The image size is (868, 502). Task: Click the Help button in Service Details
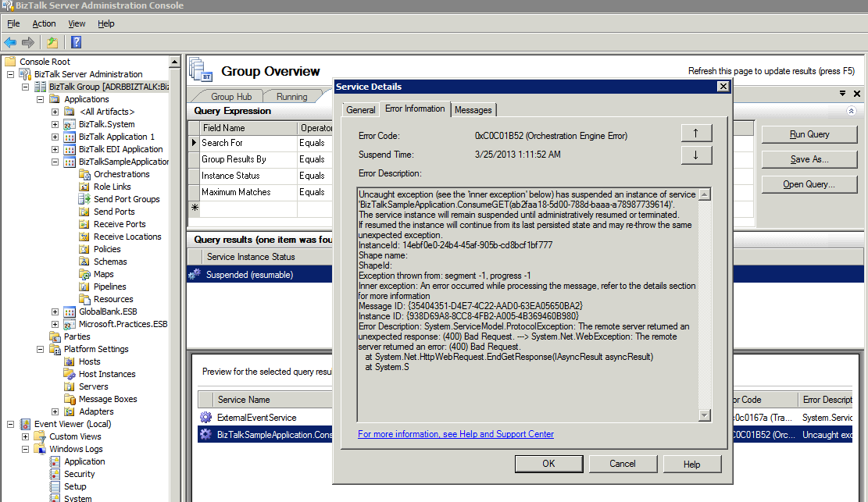[x=692, y=464]
